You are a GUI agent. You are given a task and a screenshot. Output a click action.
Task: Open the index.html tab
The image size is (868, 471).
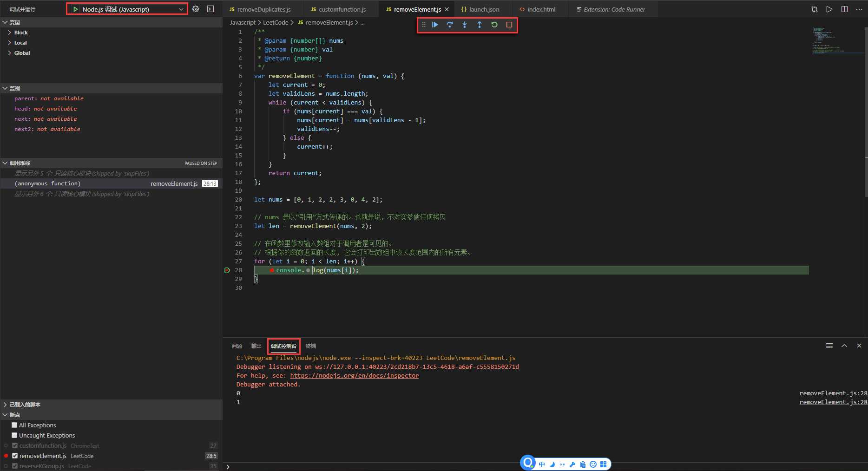(541, 9)
